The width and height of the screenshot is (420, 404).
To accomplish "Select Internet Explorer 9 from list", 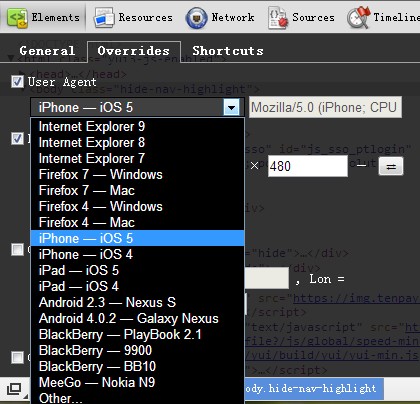I will 137,127.
